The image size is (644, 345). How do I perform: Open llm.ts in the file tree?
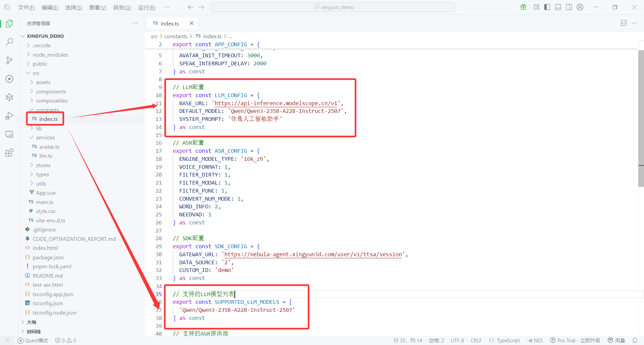tap(46, 156)
